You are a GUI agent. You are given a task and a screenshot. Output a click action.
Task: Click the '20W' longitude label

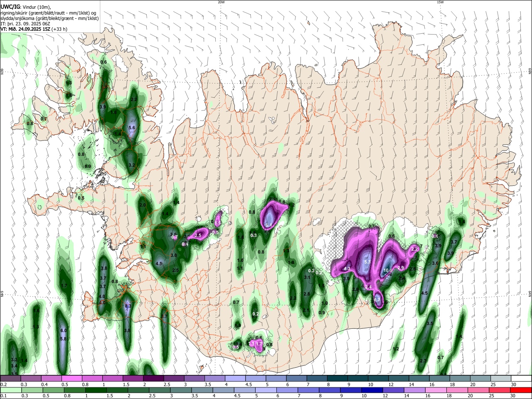[x=221, y=2]
